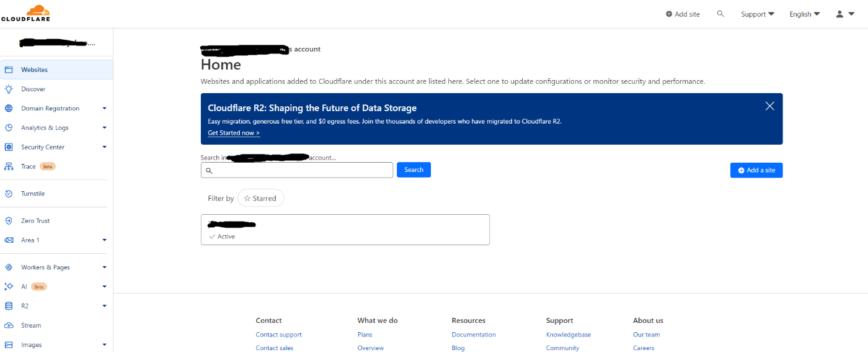Expand R2 submenu arrow
868x352 pixels.
[x=104, y=306]
